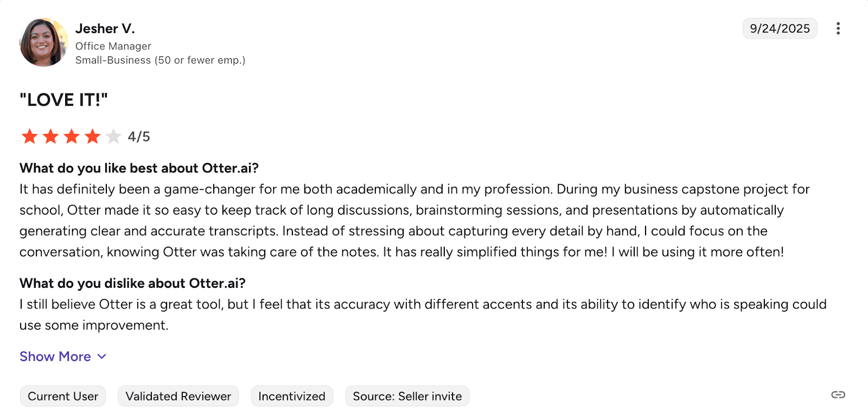Expand the review with Show More
The width and height of the screenshot is (868, 420).
[x=55, y=357]
